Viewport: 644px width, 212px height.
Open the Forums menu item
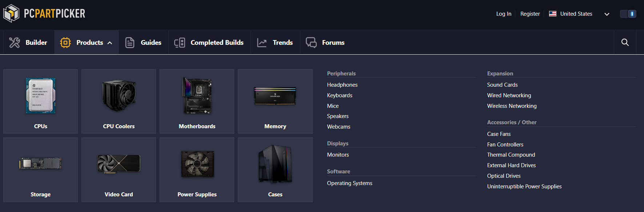click(x=325, y=43)
